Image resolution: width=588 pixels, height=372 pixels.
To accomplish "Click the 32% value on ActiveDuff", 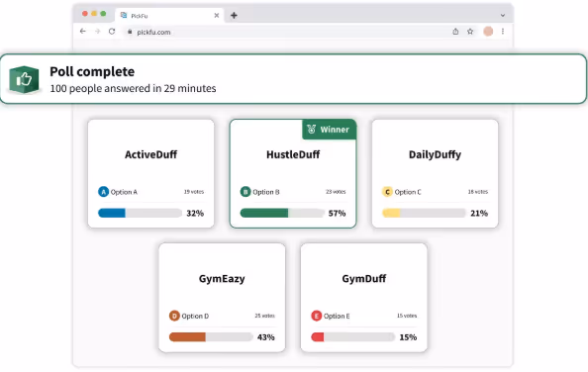I will [x=195, y=213].
